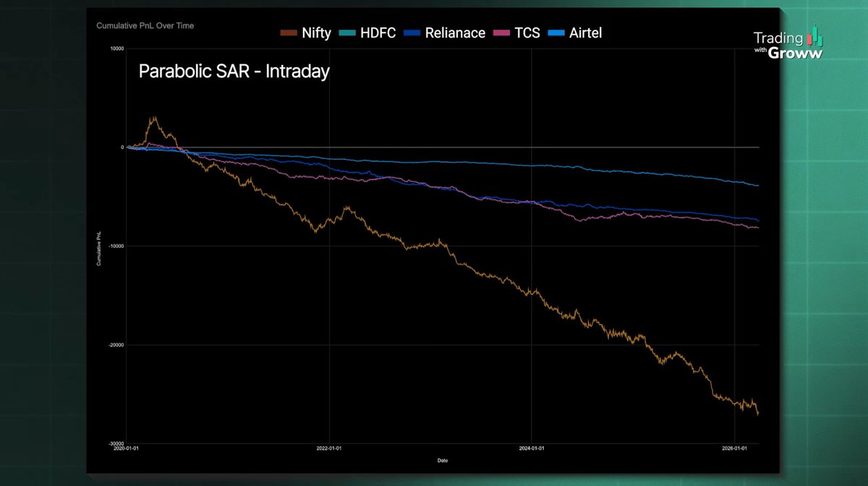Viewport: 868px width, 486px height.
Task: Click the brown Nifty color swatch
Action: [288, 33]
